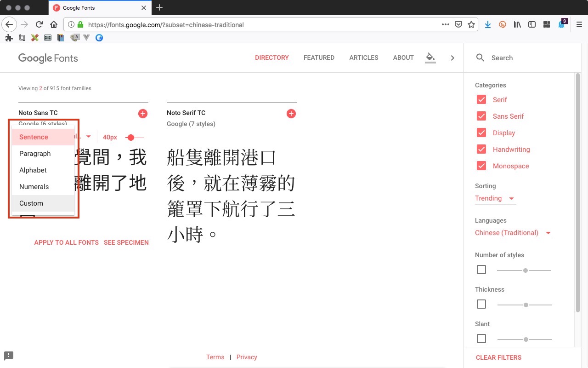Reload the page with the refresh icon

coord(39,24)
